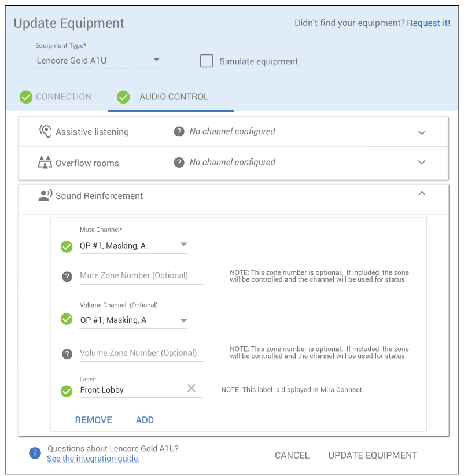Enable the Simulate equipment checkbox

207,61
